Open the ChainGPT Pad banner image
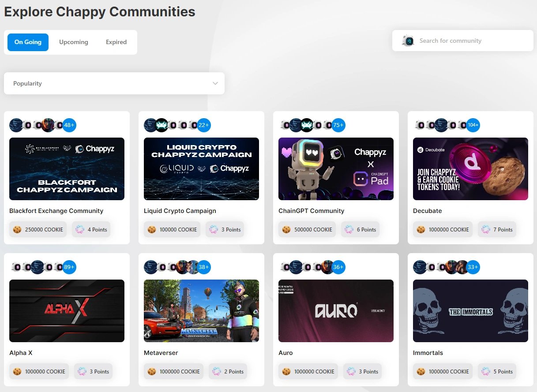Viewport: 537px width, 392px height. [336, 169]
